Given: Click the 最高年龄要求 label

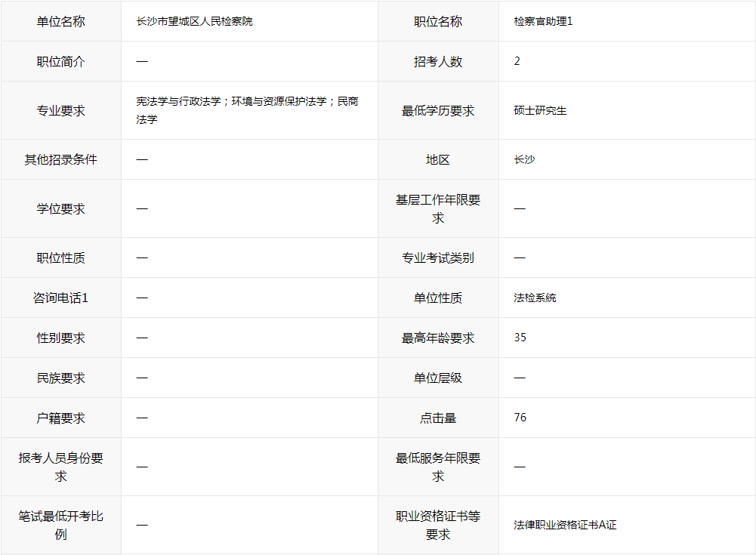Looking at the screenshot, I should (x=438, y=338).
